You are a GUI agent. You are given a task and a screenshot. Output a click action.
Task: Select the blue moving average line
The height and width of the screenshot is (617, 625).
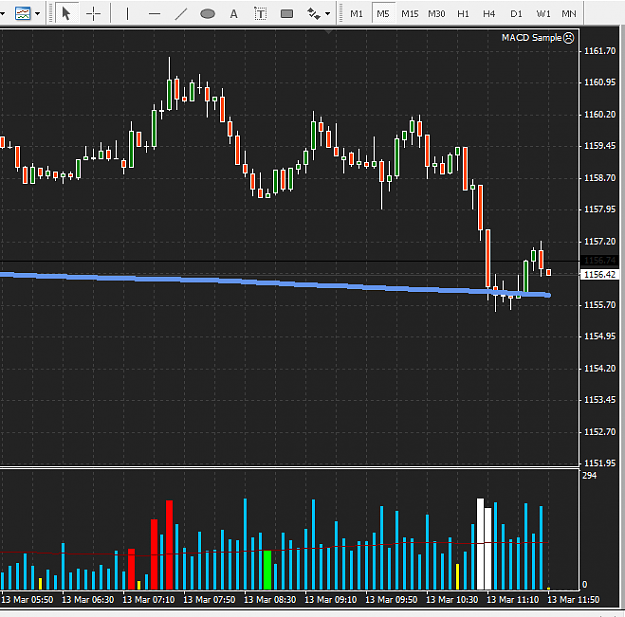275,283
